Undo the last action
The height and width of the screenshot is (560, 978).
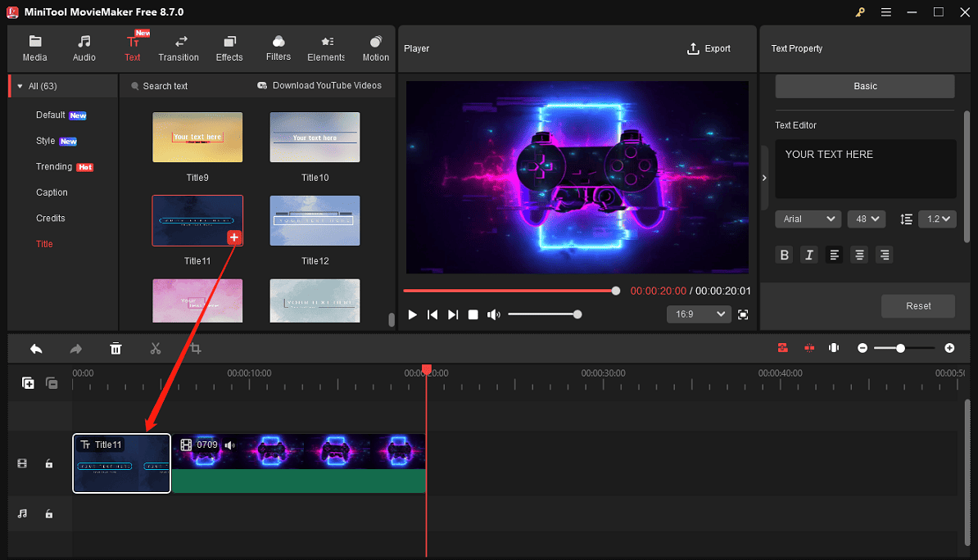pyautogui.click(x=36, y=349)
